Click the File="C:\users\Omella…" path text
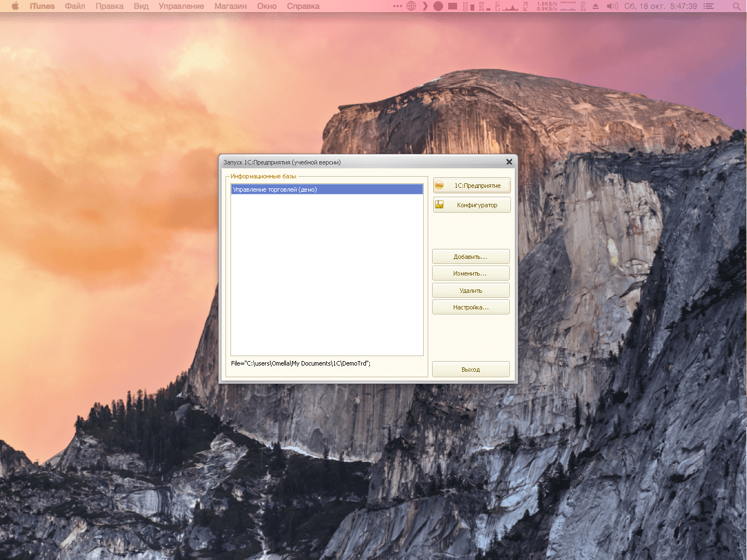This screenshot has height=560, width=747. (301, 363)
